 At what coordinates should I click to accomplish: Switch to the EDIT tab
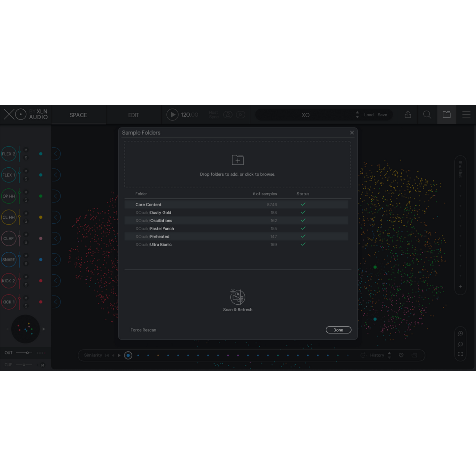click(133, 115)
